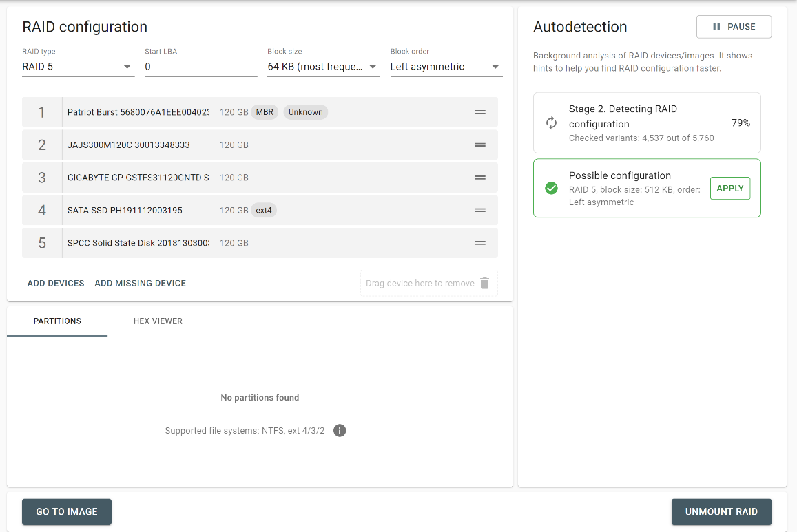Select device row number 4
Viewport: 797px width, 532px height.
(260, 210)
